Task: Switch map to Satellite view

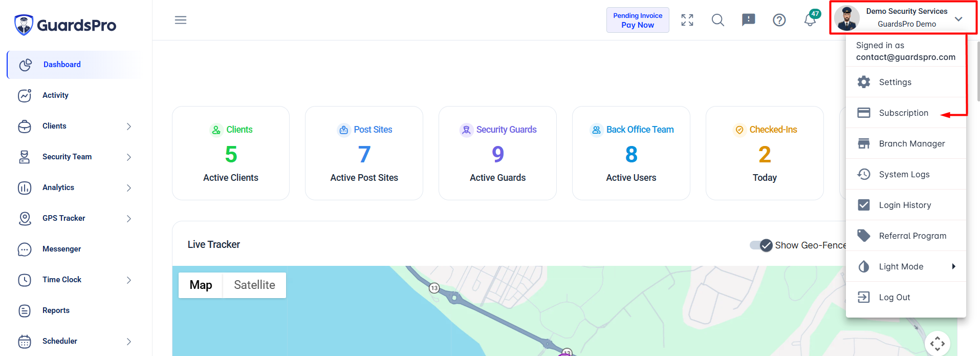Action: coord(254,285)
